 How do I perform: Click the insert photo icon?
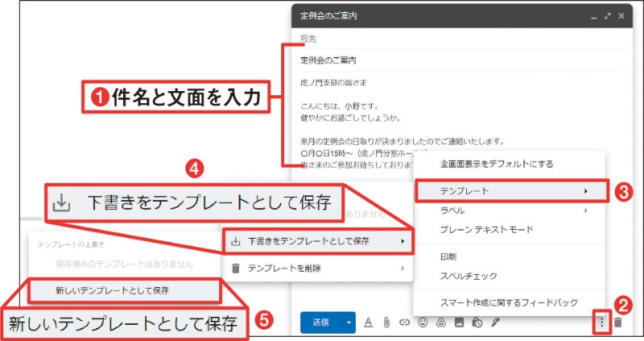pos(460,322)
